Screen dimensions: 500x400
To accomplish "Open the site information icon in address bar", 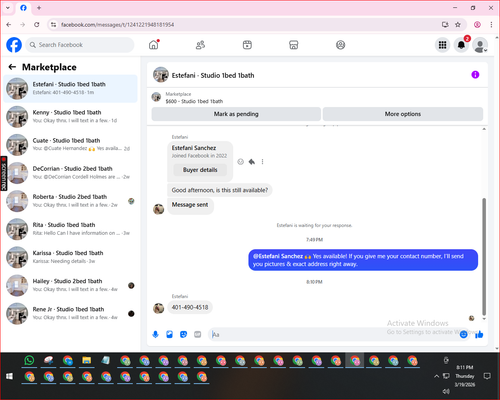I will pos(53,25).
